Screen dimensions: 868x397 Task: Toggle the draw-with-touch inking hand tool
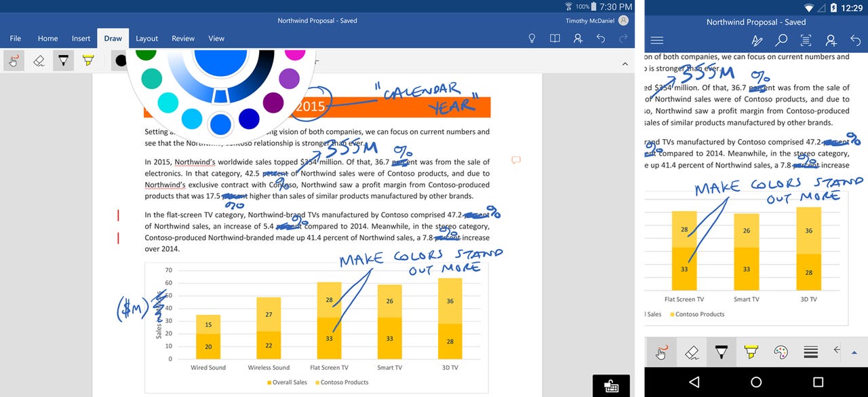click(12, 60)
